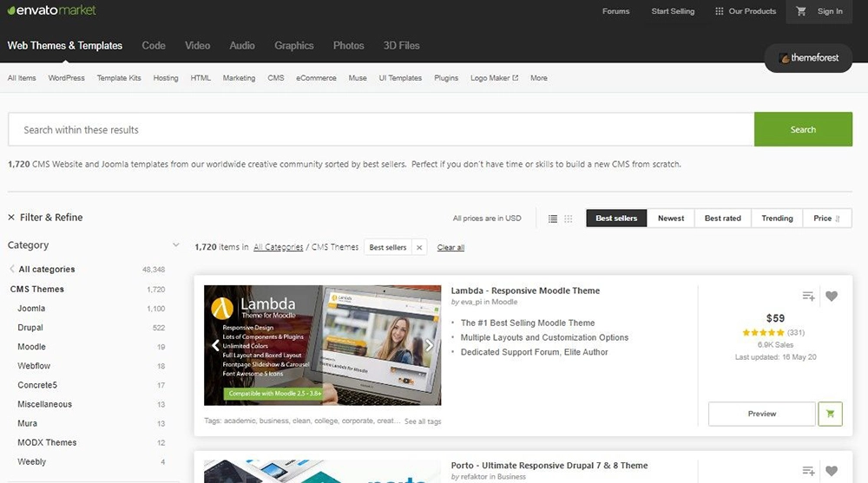Screen dimensions: 868x483
Task: Click Lambda star rating (331)
Action: point(773,332)
